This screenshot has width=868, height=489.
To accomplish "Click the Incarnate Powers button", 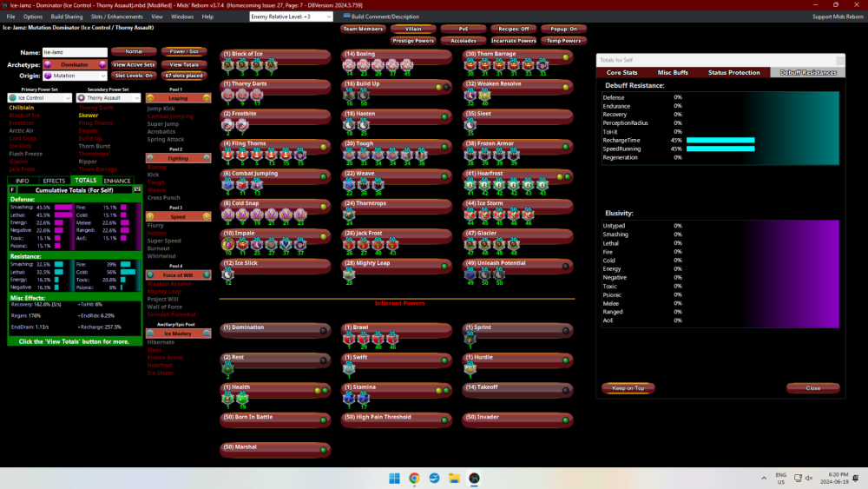I will [x=513, y=41].
